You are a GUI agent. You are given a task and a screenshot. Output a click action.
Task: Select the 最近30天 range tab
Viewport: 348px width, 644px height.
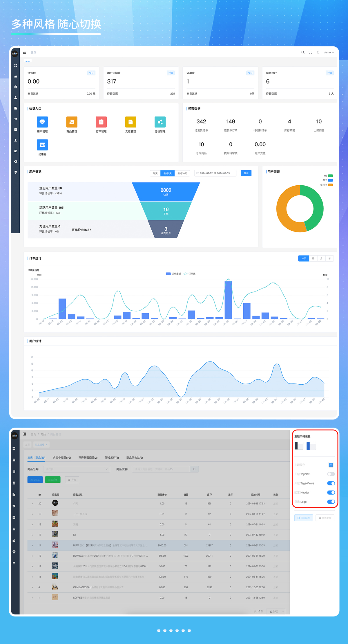coord(182,173)
